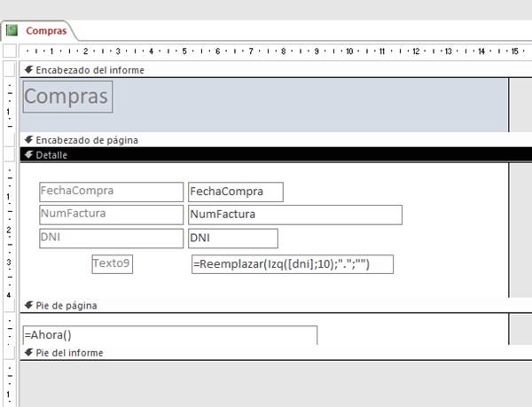Select the NumFactura bound text box

pos(295,215)
